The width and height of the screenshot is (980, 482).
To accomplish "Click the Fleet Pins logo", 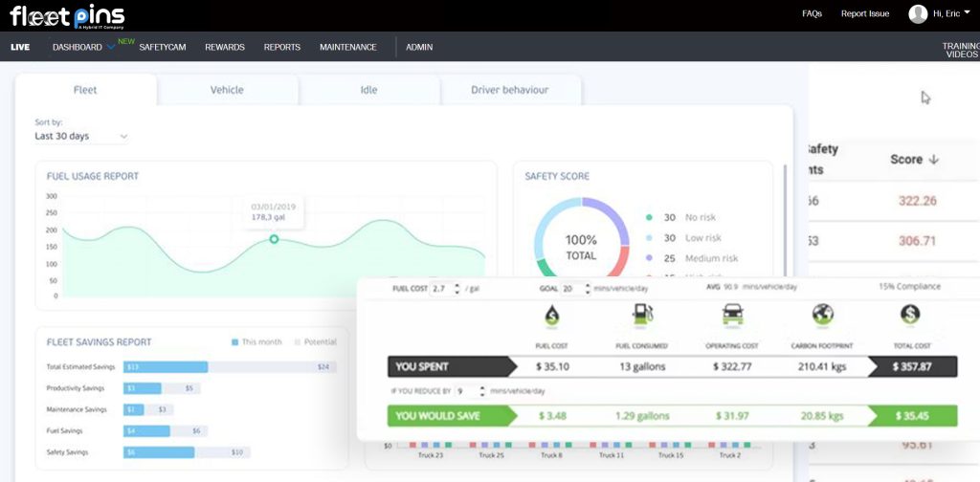I will (x=68, y=17).
